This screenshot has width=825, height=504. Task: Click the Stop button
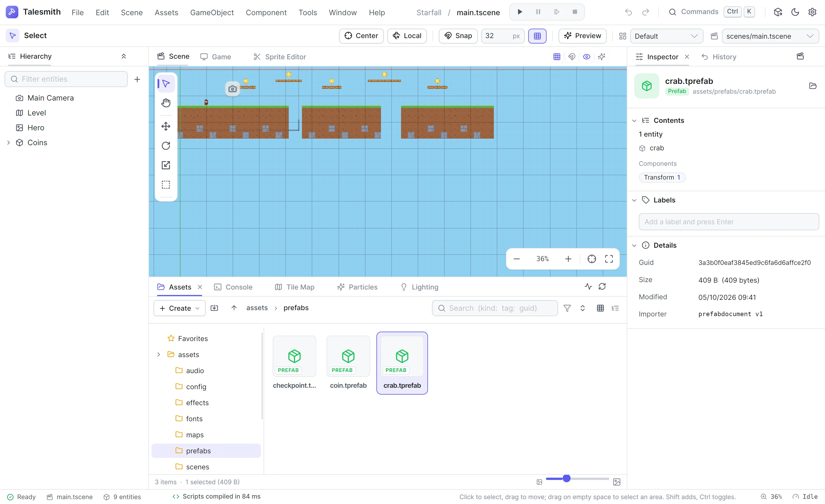click(x=575, y=12)
